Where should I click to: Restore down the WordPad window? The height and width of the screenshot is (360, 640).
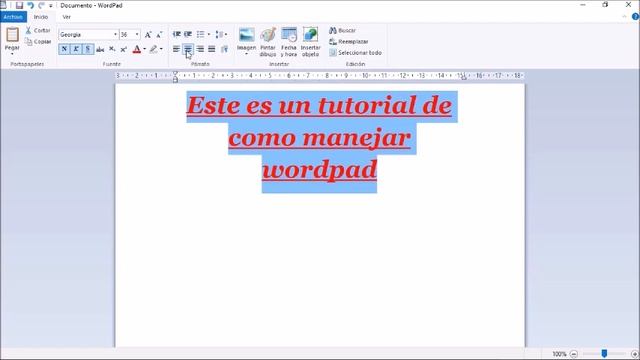tap(605, 5)
